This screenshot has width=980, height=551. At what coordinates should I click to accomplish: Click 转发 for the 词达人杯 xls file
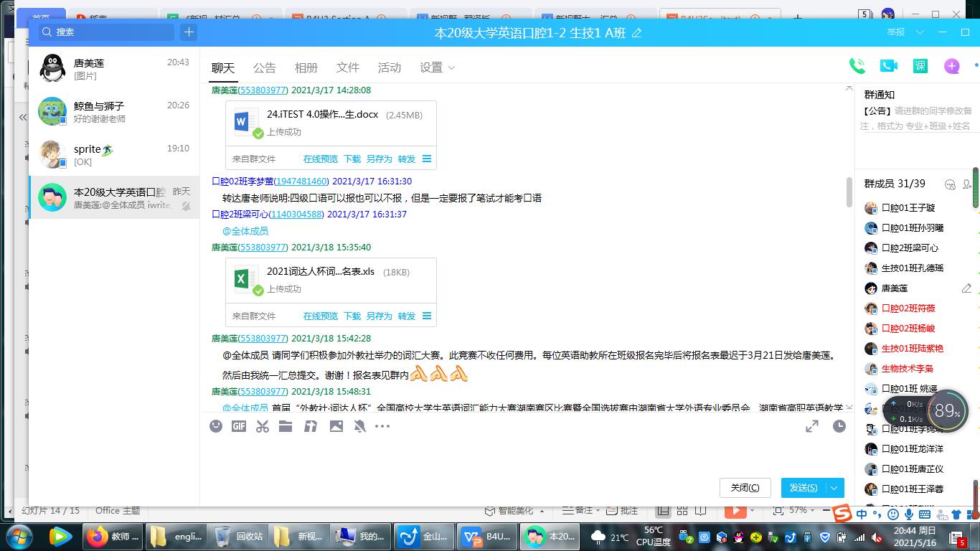(407, 316)
